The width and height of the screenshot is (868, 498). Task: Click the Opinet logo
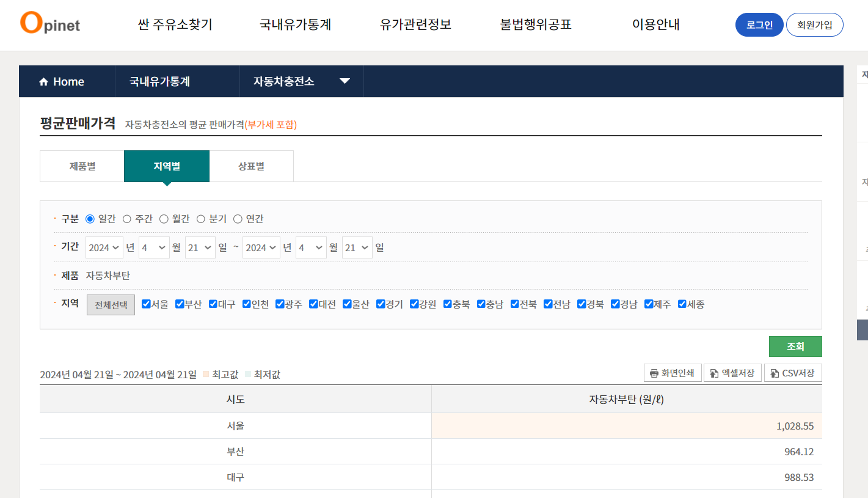tap(49, 25)
